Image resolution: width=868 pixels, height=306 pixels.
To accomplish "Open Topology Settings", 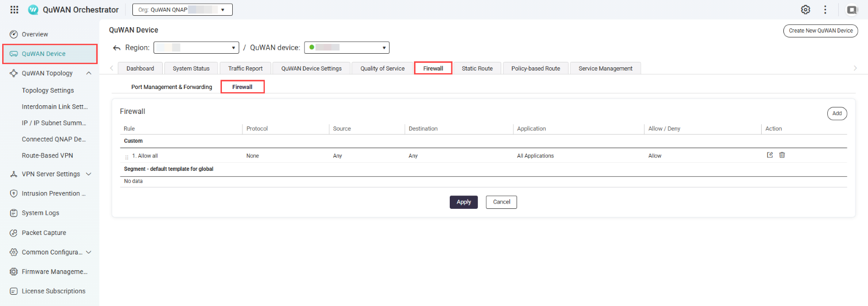I will [48, 91].
